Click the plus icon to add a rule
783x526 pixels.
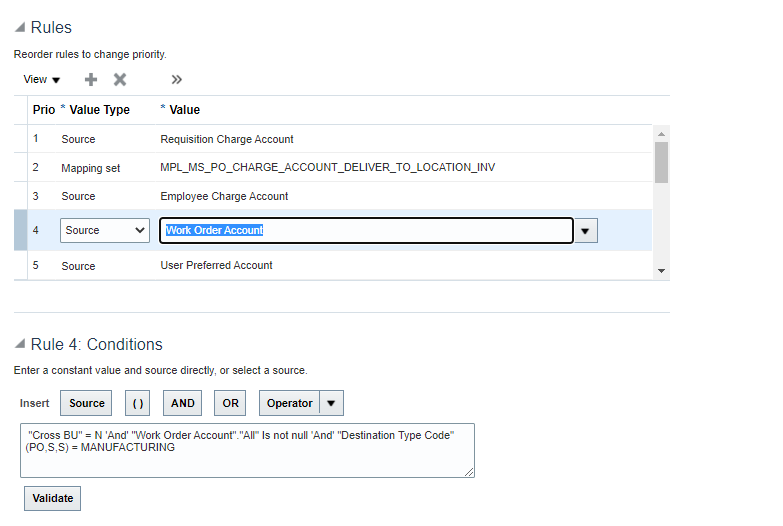(91, 79)
